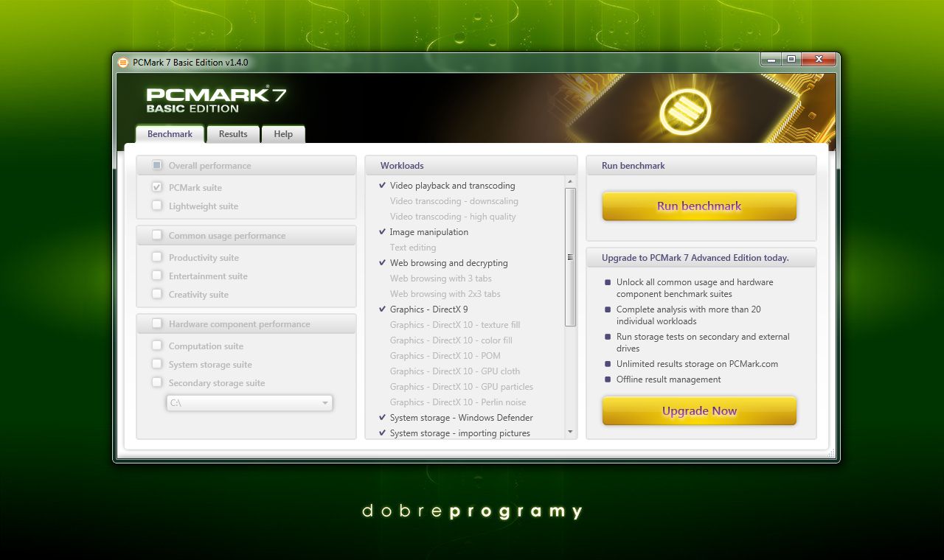Click the Run benchmark button

pos(699,206)
